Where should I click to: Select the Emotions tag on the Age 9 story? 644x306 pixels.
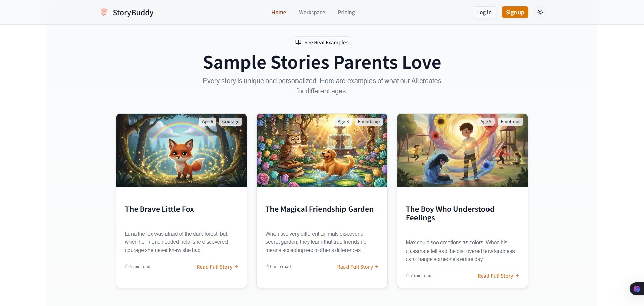[x=510, y=121]
